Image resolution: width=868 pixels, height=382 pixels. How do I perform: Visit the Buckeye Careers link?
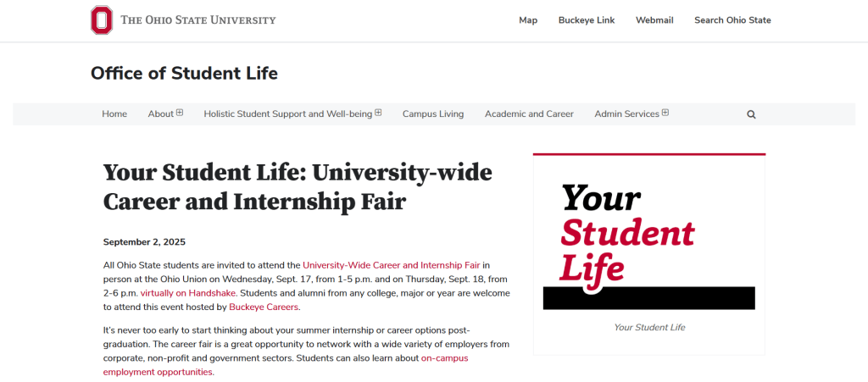point(264,307)
